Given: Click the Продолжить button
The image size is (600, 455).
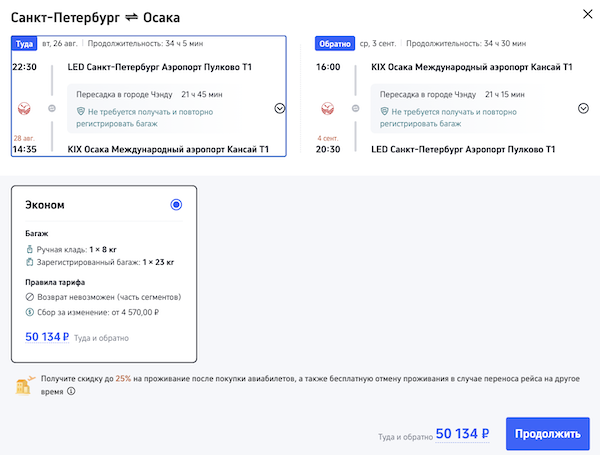Looking at the screenshot, I should click(x=547, y=434).
